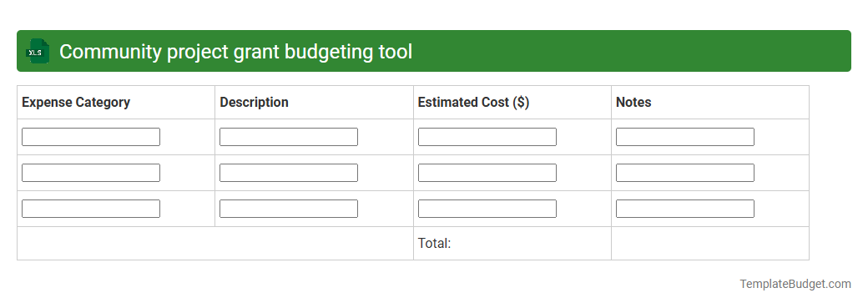Click third row Expense Category input
Screen dimensions: 868x308
pyautogui.click(x=91, y=209)
